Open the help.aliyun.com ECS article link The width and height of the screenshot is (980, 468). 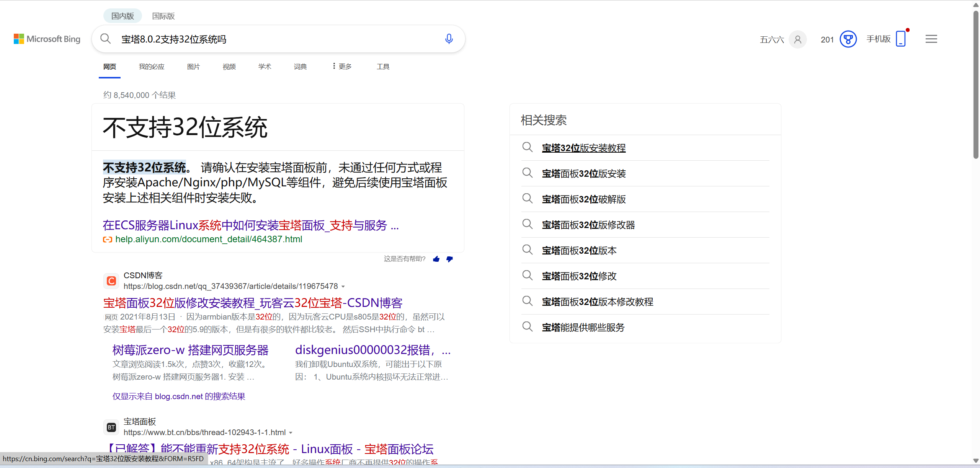pos(250,225)
